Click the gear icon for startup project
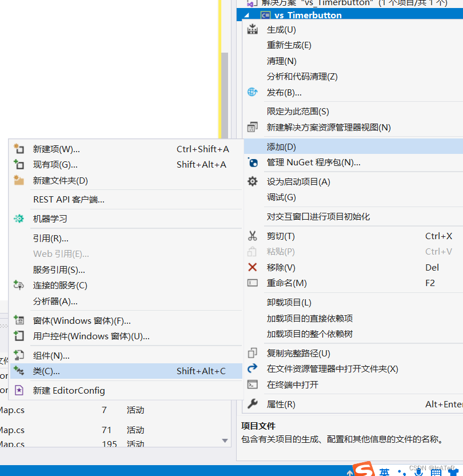This screenshot has height=476, width=463. [x=252, y=181]
